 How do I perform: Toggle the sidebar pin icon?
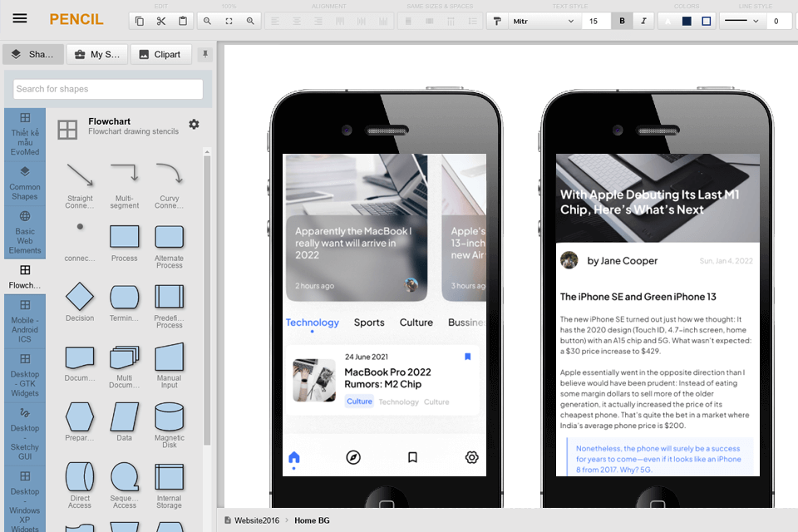pyautogui.click(x=205, y=54)
